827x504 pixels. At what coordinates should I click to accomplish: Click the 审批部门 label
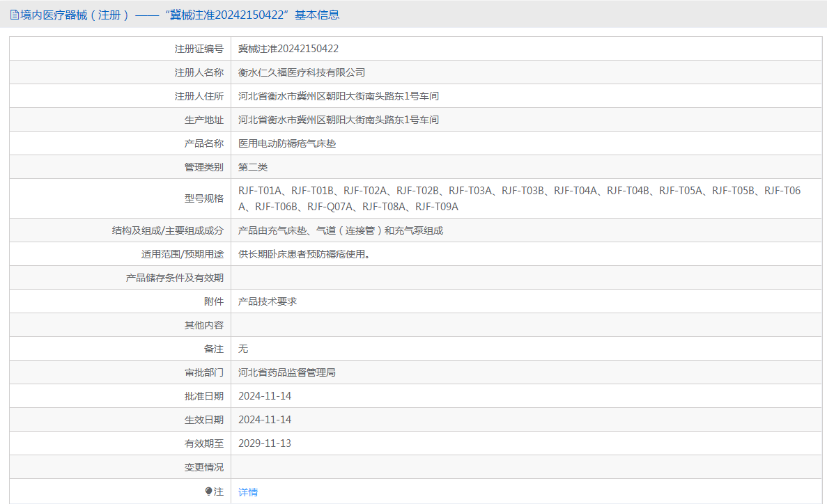pyautogui.click(x=204, y=372)
